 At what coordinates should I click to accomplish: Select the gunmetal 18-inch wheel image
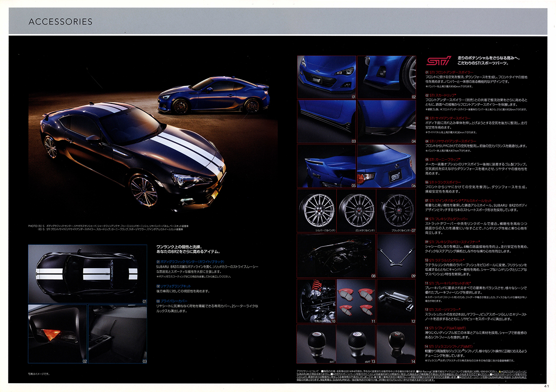(356, 211)
